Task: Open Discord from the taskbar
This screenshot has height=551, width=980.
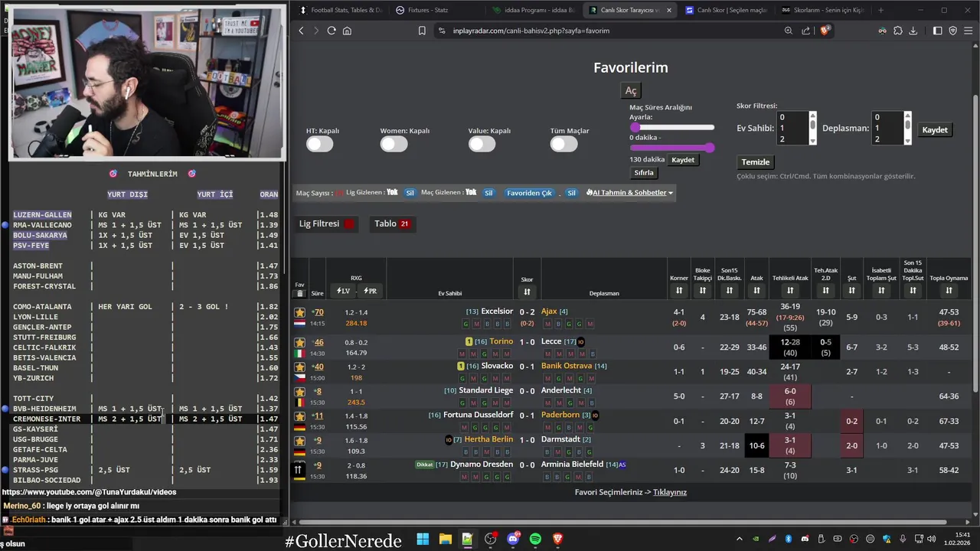Action: tap(513, 540)
